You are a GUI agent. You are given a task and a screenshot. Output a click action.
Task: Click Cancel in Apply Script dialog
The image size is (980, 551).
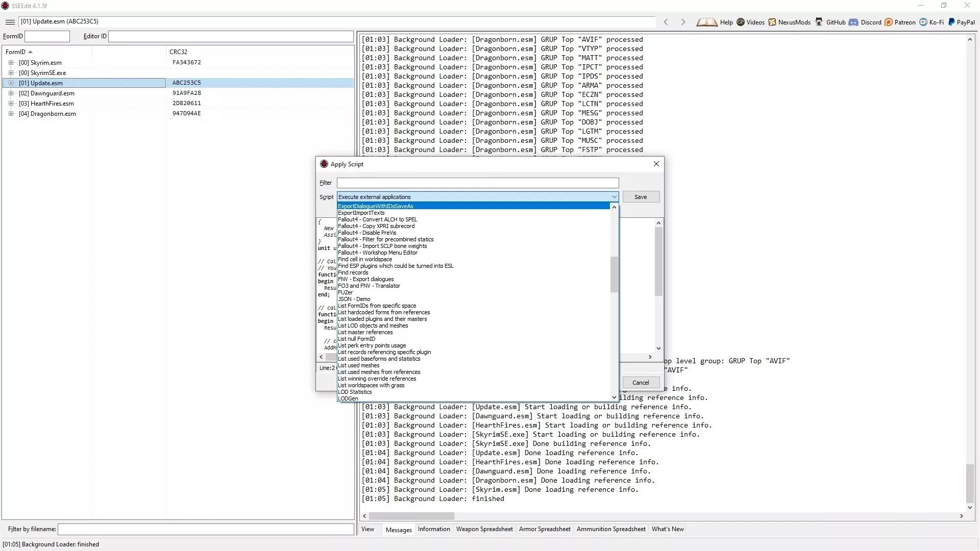click(641, 383)
